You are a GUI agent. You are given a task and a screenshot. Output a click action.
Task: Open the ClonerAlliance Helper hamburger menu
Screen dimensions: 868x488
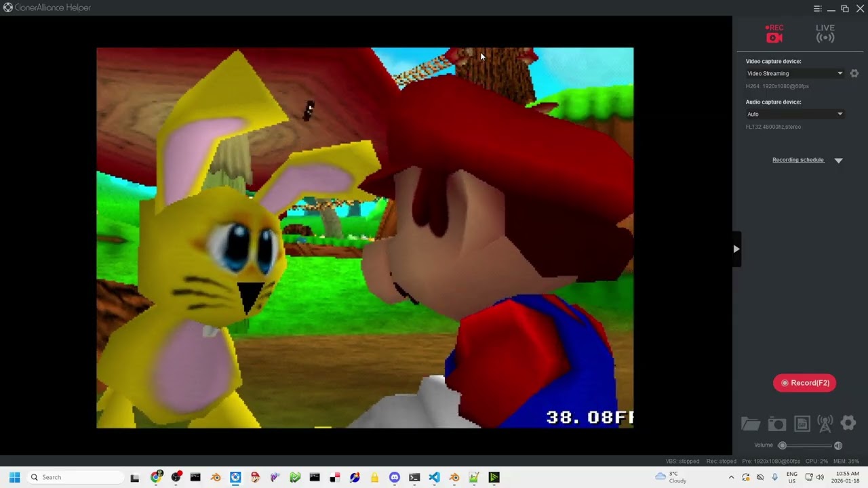818,8
